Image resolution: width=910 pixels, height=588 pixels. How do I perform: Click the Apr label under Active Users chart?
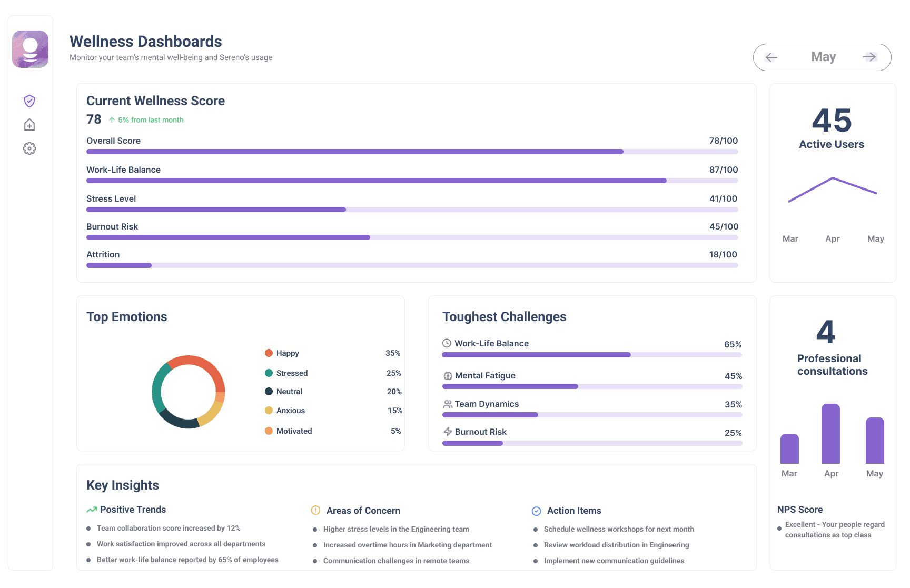point(832,238)
